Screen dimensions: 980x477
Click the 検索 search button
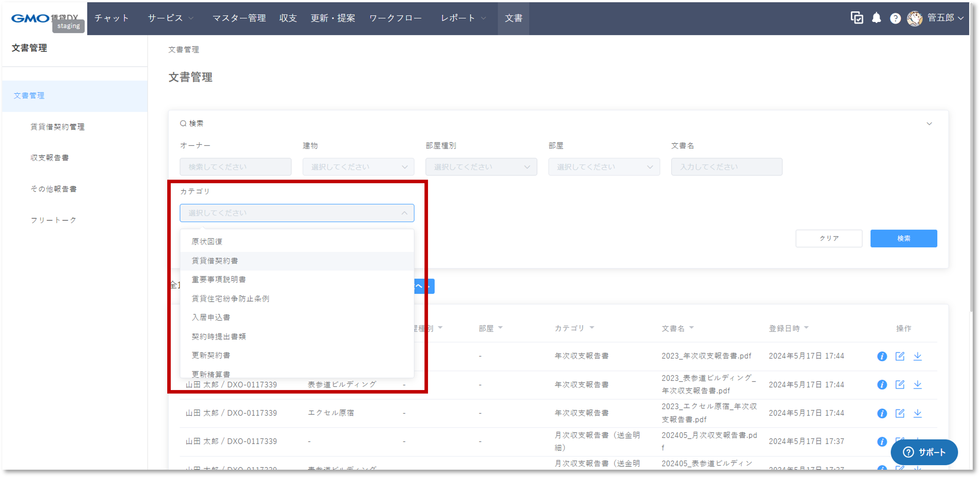(x=904, y=238)
